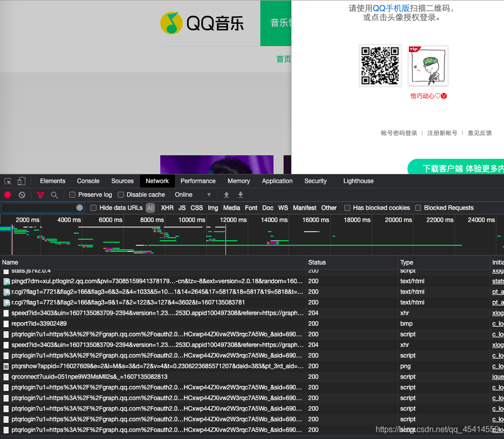Viewport: 504px width, 439px height.
Task: Stop recording network log with red button
Action: [x=8, y=195]
